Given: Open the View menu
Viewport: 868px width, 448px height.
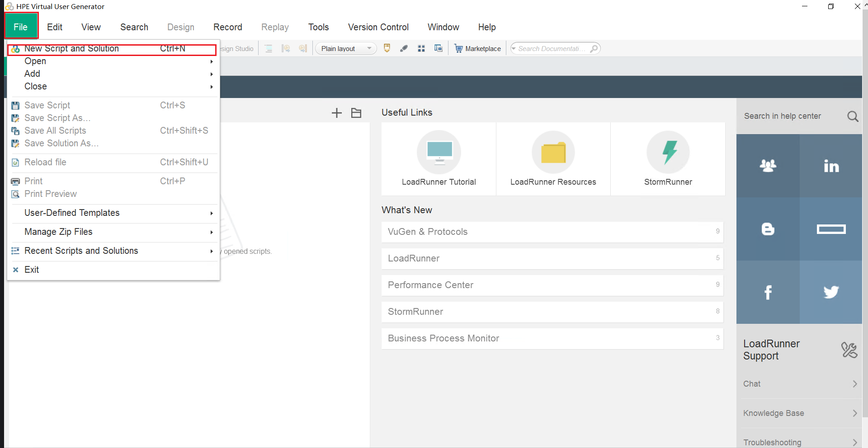Looking at the screenshot, I should tap(91, 27).
